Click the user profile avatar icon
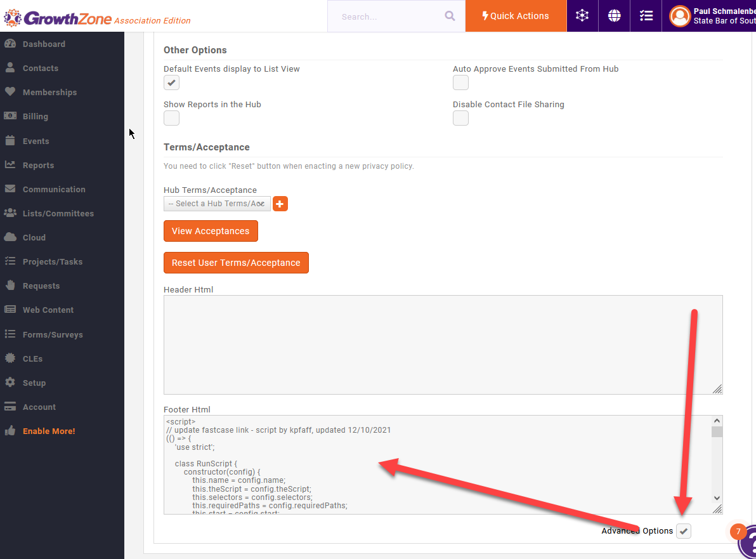The image size is (756, 559). pos(679,16)
